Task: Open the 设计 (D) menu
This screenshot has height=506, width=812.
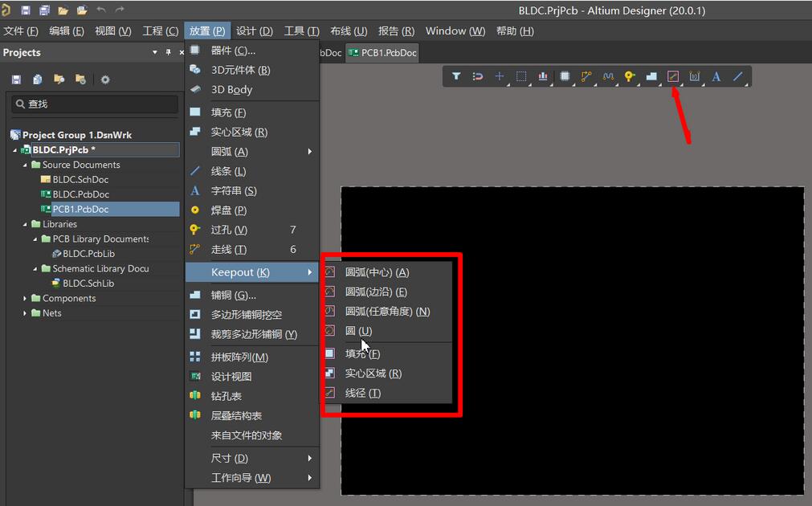Action: (255, 31)
